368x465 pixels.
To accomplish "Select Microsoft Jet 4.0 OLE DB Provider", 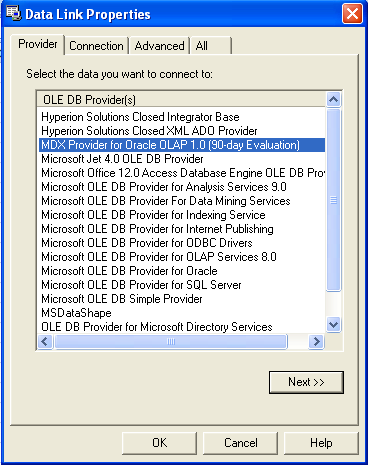I will coord(122,159).
